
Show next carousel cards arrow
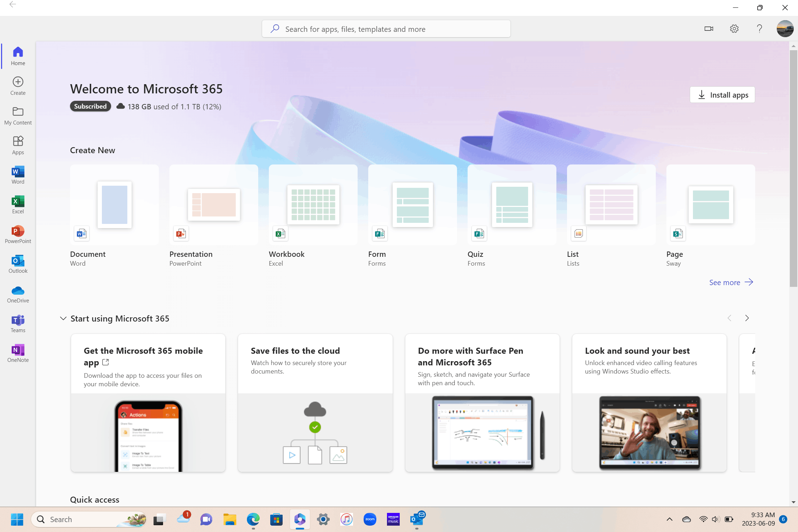pos(747,318)
